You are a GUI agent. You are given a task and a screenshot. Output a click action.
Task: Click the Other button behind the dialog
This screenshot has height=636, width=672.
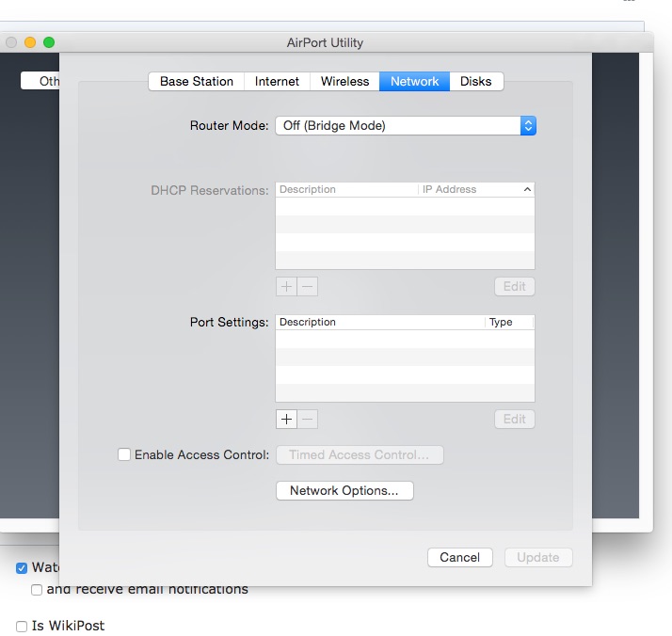pyautogui.click(x=40, y=81)
